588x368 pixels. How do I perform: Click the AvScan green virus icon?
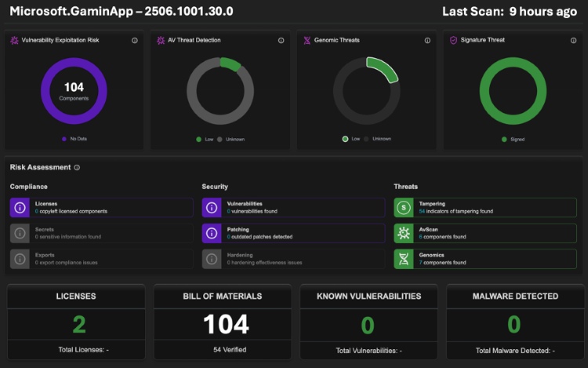click(x=404, y=233)
